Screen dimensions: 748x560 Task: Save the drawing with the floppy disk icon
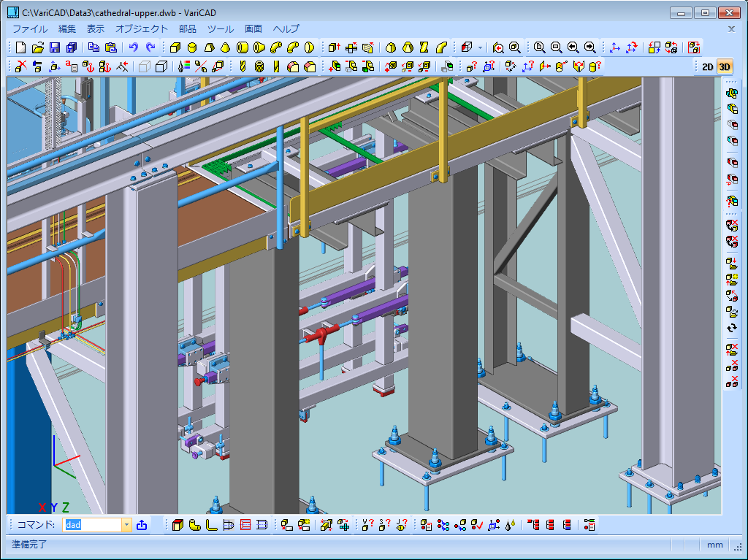pyautogui.click(x=55, y=47)
